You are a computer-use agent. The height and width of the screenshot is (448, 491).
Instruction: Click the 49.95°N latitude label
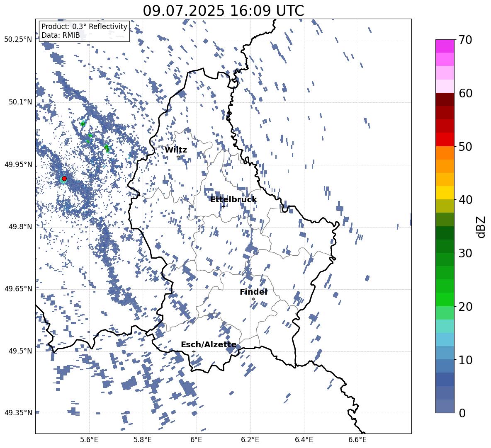[x=18, y=165]
